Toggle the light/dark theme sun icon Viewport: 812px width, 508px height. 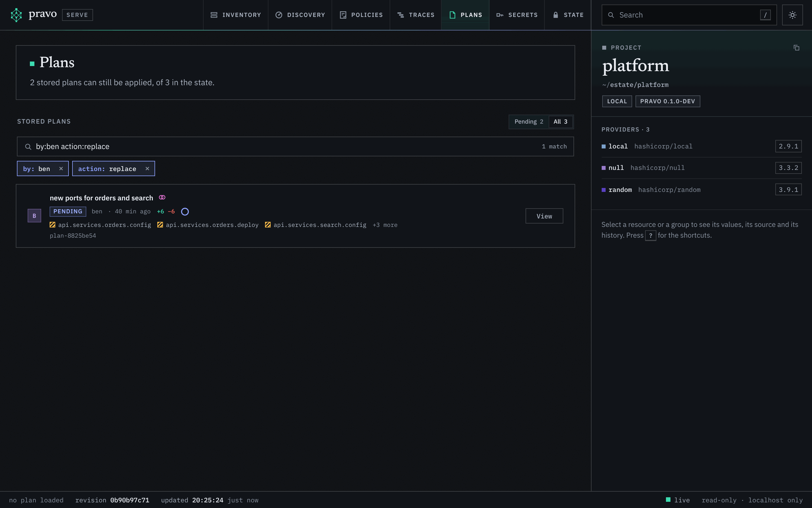click(792, 15)
